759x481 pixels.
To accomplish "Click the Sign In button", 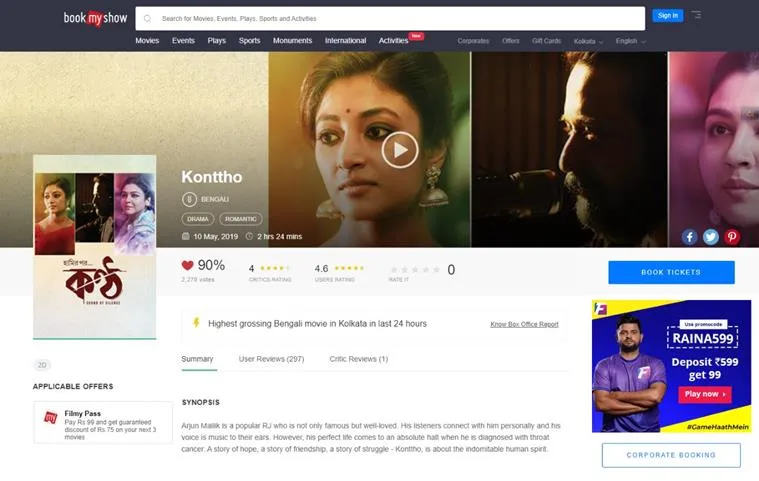I will click(x=668, y=15).
